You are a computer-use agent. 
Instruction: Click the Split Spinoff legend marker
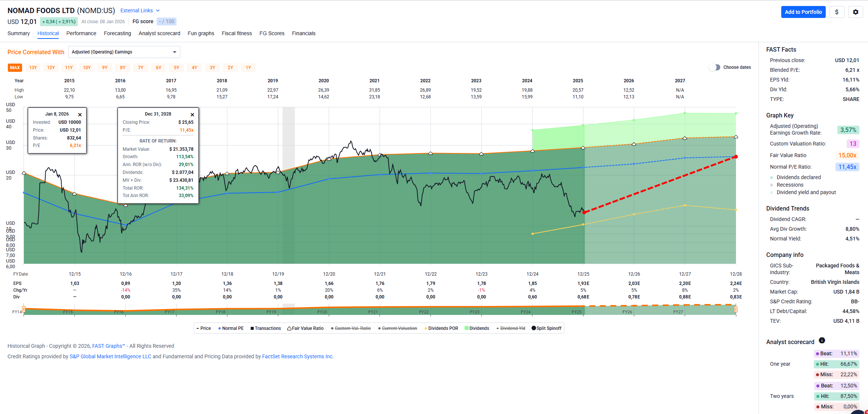(x=534, y=328)
